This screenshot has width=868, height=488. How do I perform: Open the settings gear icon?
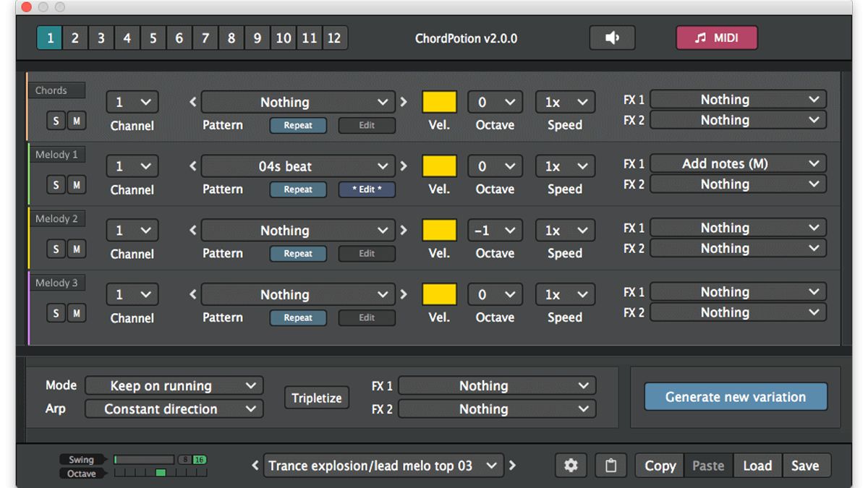click(x=571, y=466)
